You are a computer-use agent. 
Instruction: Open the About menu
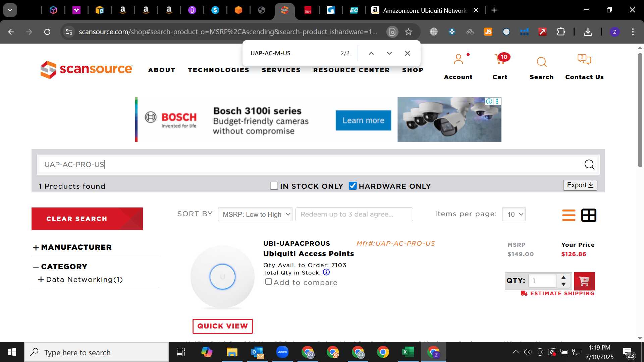pyautogui.click(x=162, y=70)
